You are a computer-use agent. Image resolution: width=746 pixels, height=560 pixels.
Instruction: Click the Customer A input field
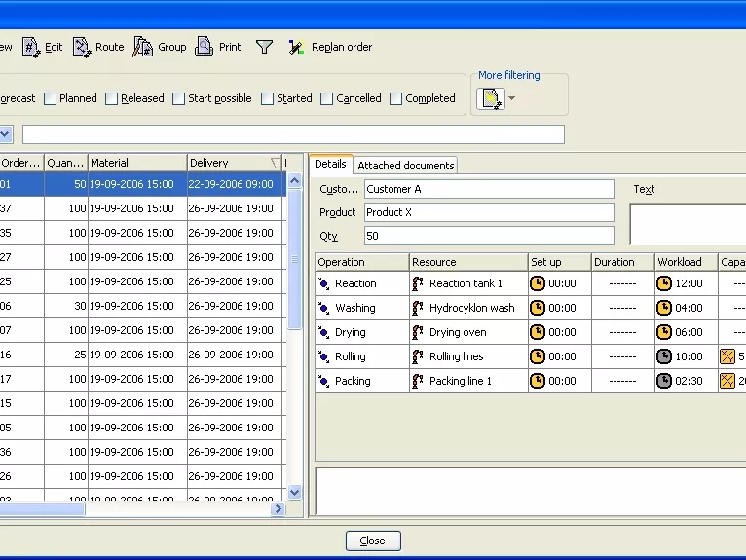(489, 189)
